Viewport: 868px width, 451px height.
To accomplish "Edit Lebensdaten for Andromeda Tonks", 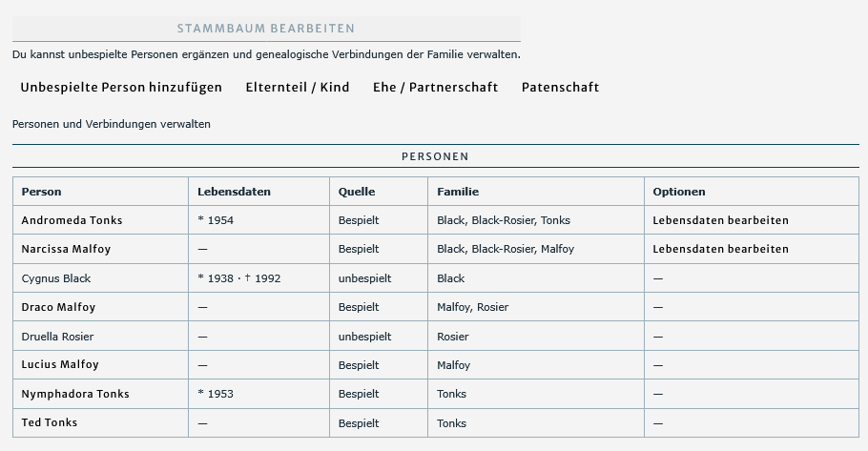I will coord(720,220).
